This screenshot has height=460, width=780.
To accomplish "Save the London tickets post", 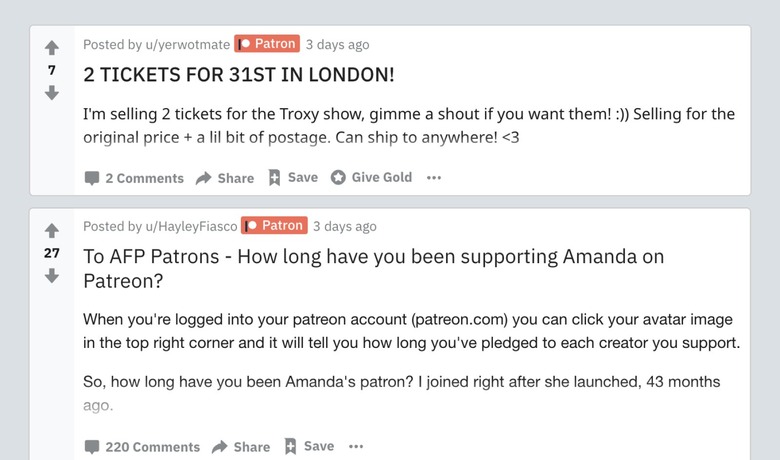I will pos(293,177).
